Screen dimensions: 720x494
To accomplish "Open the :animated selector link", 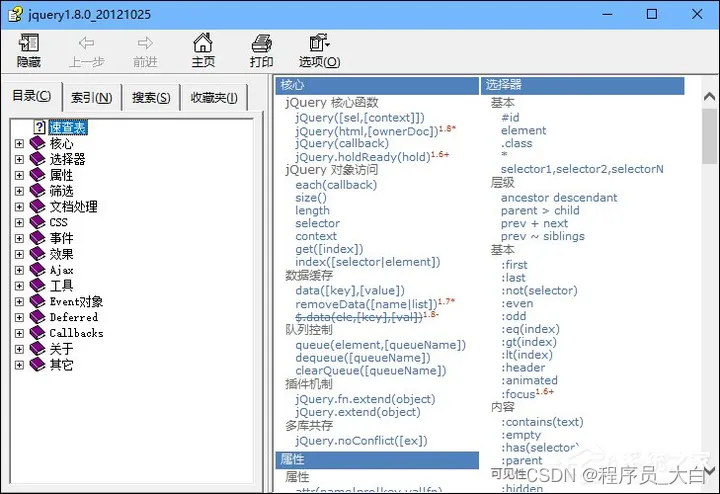I will click(529, 380).
